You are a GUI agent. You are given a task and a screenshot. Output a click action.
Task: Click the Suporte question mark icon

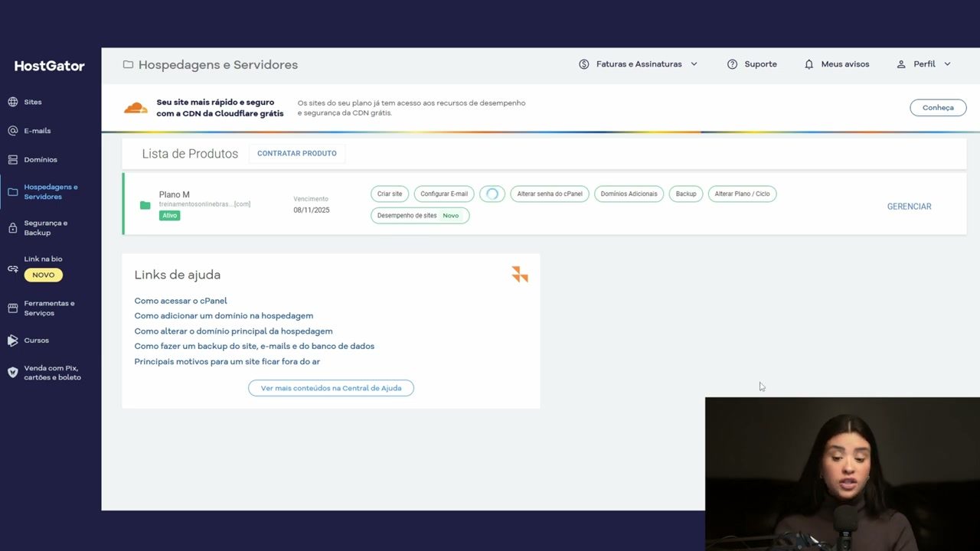[732, 64]
